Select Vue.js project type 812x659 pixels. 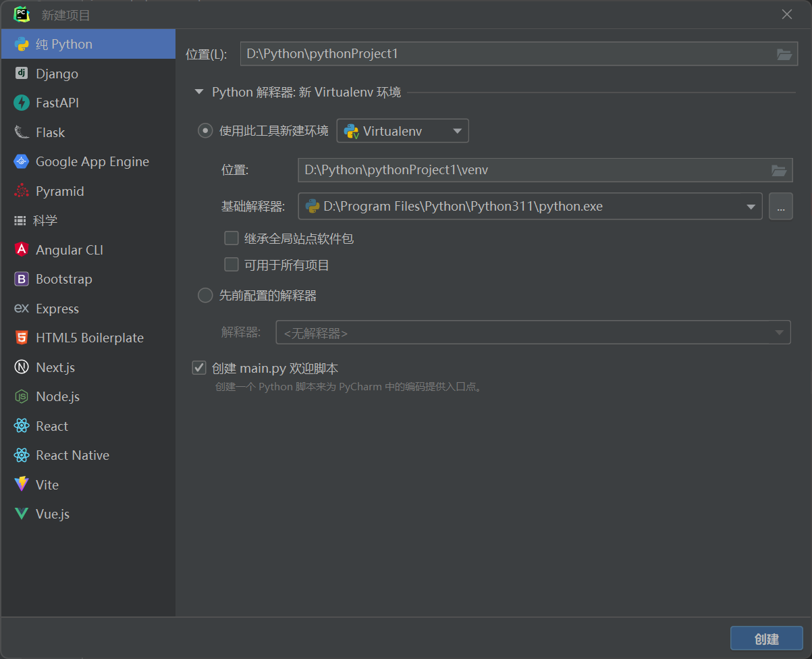coord(88,514)
